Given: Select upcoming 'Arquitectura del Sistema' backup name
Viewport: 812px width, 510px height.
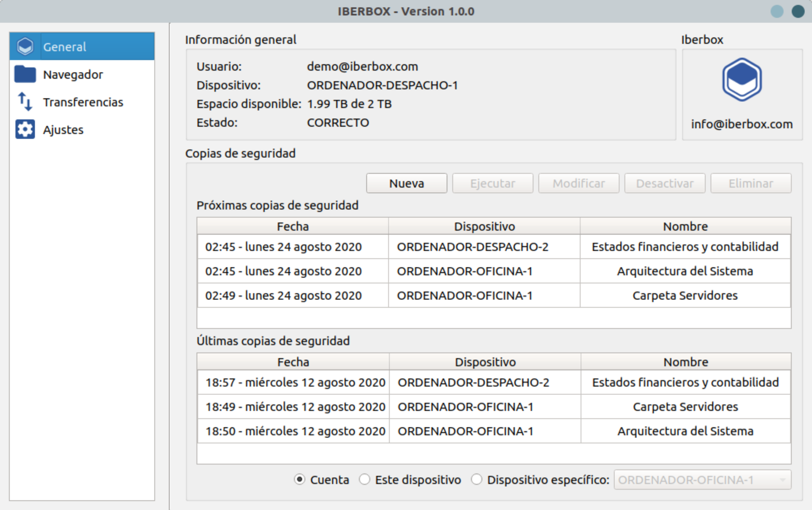Looking at the screenshot, I should (x=685, y=271).
